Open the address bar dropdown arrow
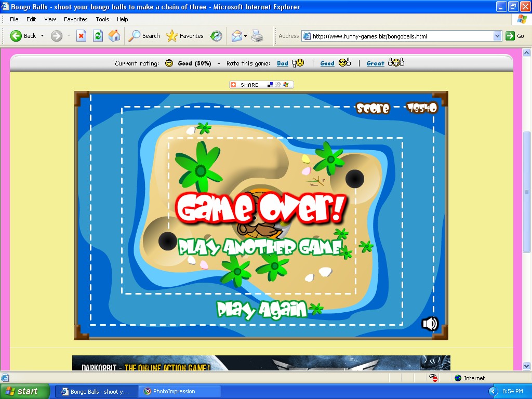The width and height of the screenshot is (532, 399). (497, 36)
